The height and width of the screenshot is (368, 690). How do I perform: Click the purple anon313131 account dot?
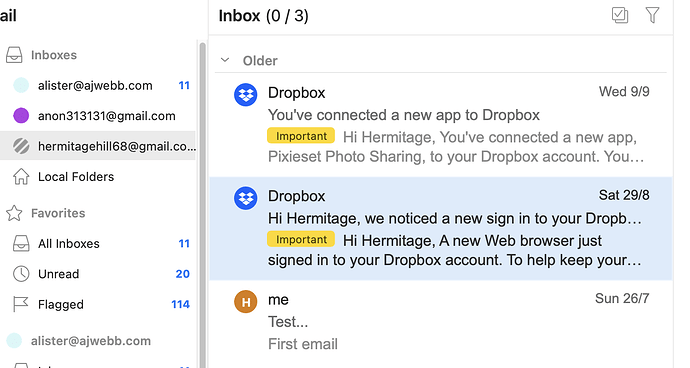point(21,116)
